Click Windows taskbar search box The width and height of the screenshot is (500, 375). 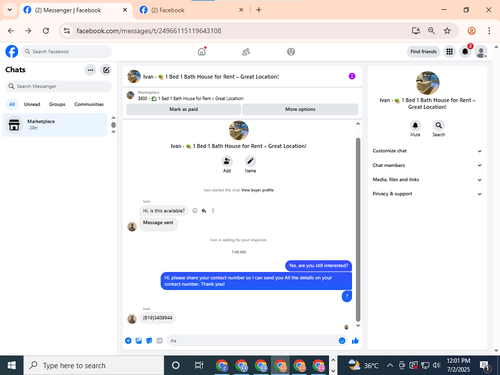(94, 366)
